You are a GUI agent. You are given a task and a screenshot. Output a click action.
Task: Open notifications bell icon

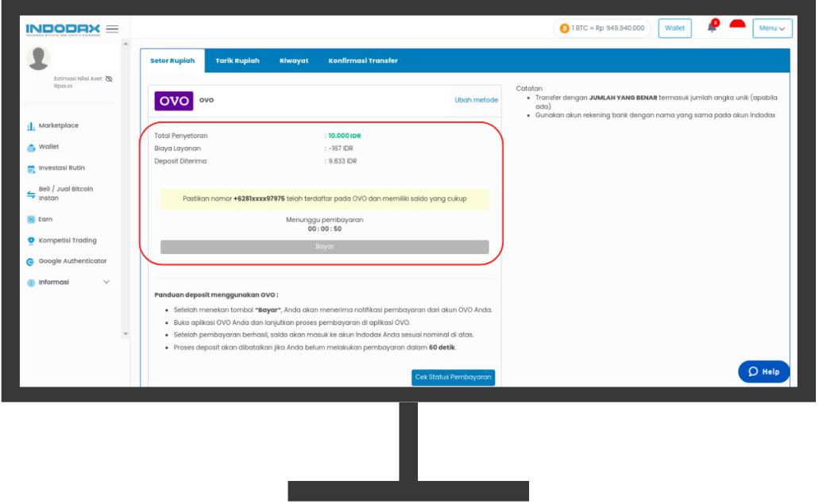point(712,27)
